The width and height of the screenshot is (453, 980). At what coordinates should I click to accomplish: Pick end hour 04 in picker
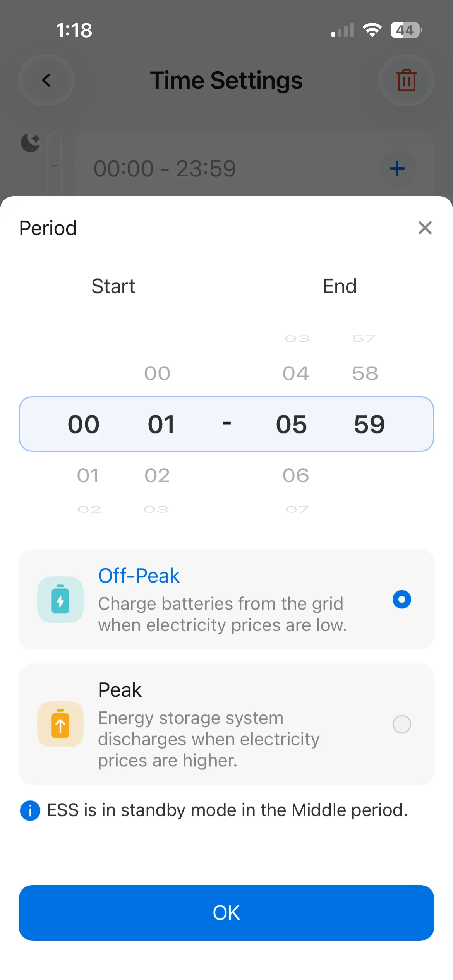(296, 373)
